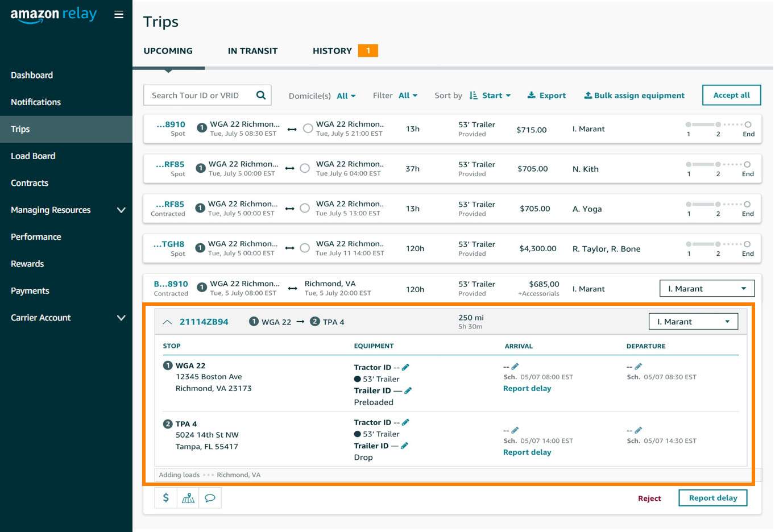Screen dimensions: 775x532
Task: Open the payment details dollar icon
Action: (165, 497)
